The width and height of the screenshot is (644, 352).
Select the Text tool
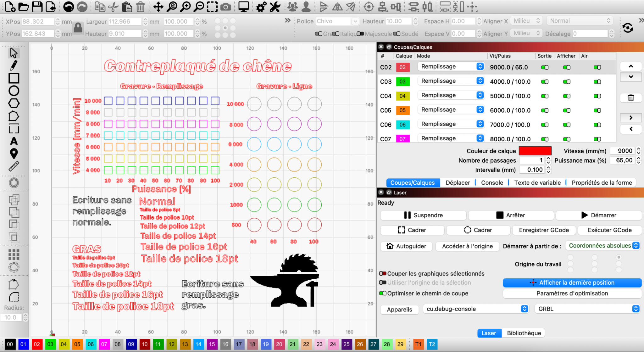pyautogui.click(x=14, y=141)
